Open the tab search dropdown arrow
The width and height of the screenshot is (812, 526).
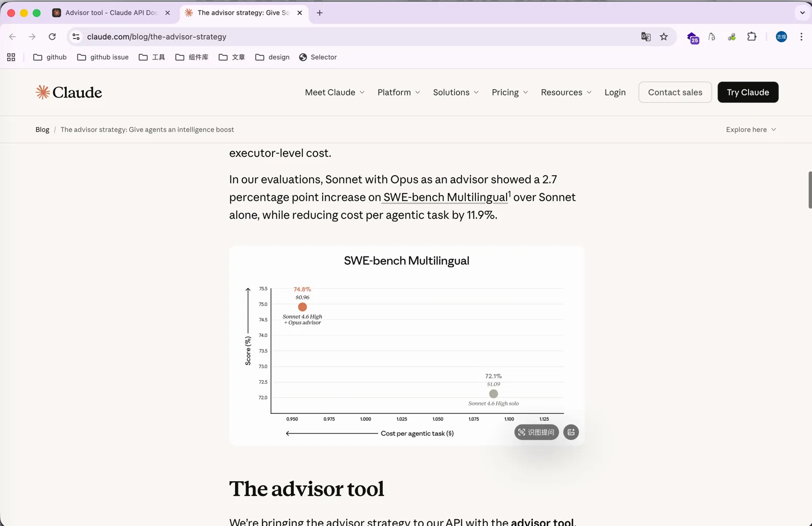pos(802,13)
